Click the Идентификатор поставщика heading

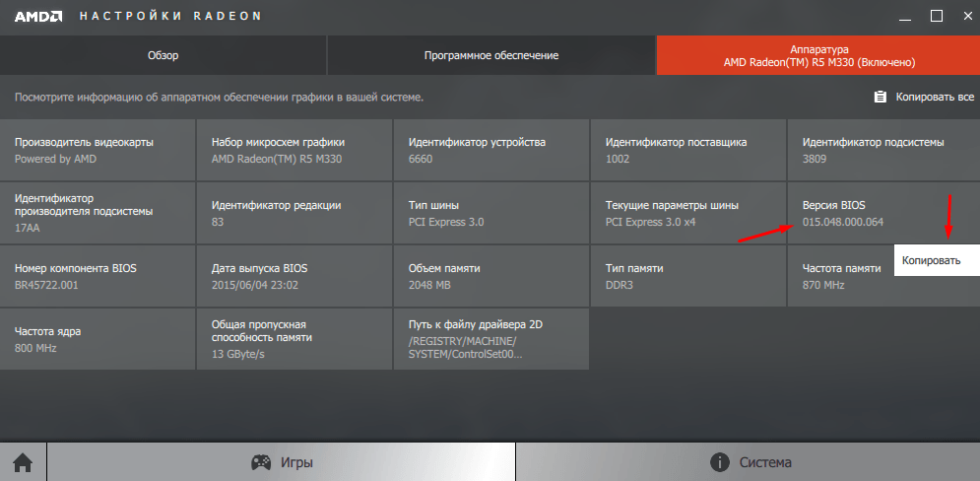(677, 142)
